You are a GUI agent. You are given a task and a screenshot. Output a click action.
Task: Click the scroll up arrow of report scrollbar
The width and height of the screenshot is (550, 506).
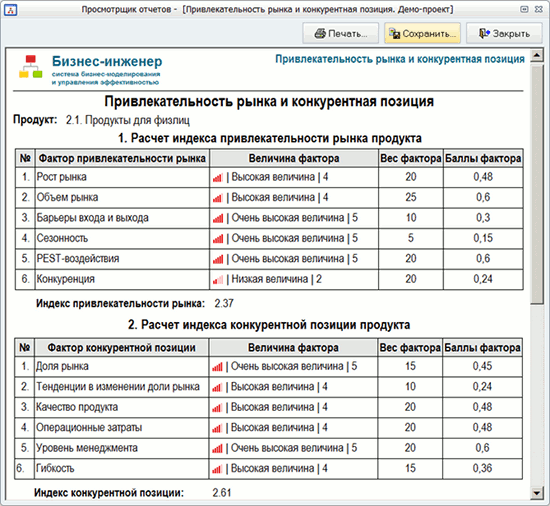click(536, 55)
